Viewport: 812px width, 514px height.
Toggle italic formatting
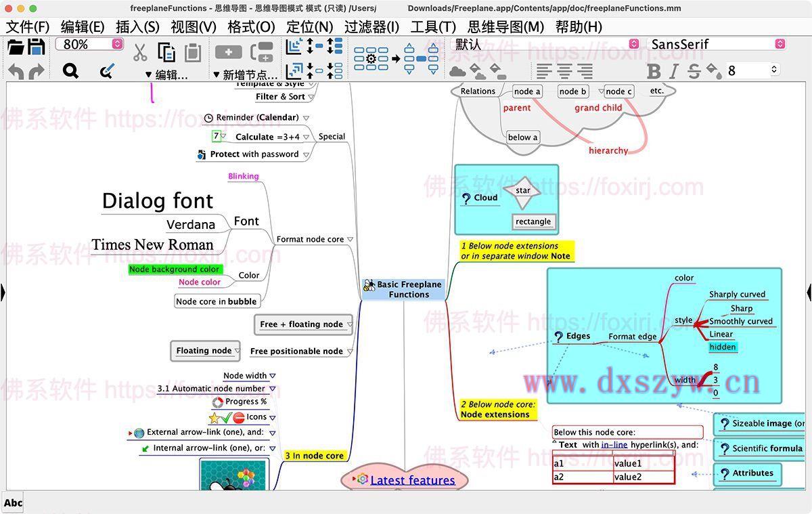674,70
